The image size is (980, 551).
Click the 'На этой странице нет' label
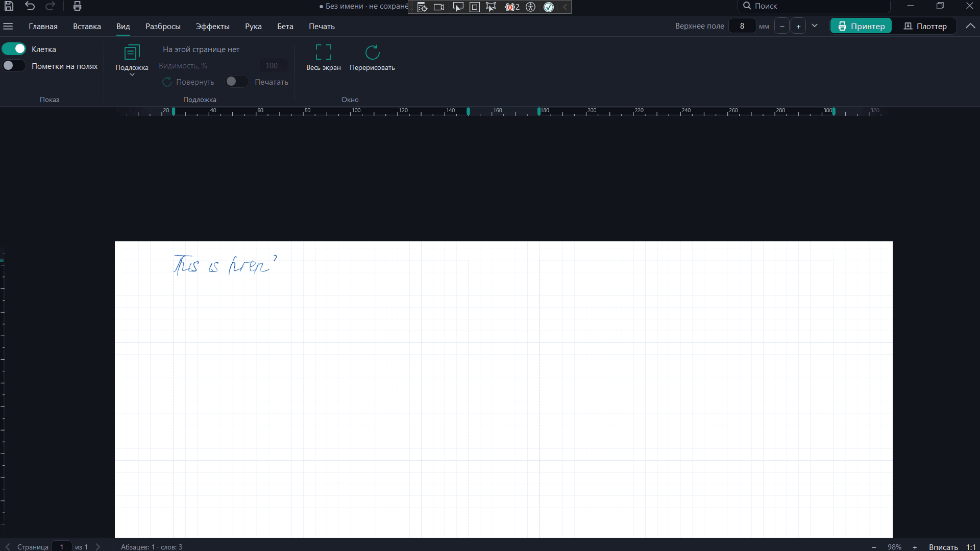(201, 49)
